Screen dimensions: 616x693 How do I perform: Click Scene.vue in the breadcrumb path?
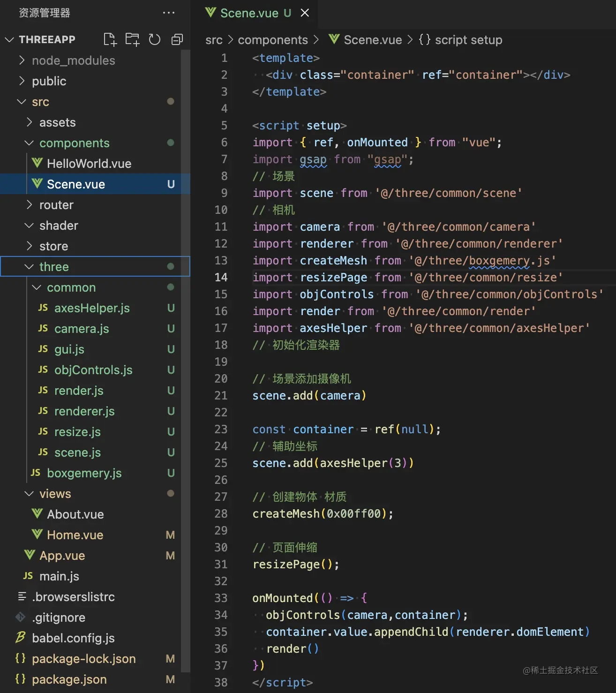point(373,40)
